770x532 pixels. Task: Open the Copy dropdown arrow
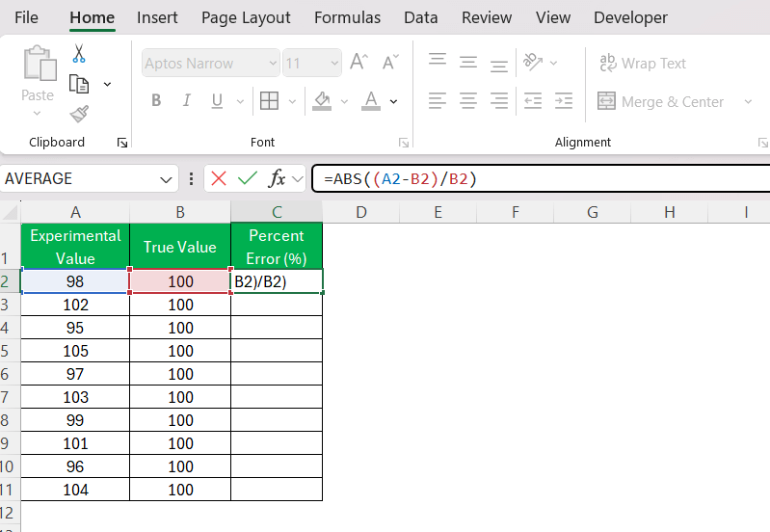point(108,85)
